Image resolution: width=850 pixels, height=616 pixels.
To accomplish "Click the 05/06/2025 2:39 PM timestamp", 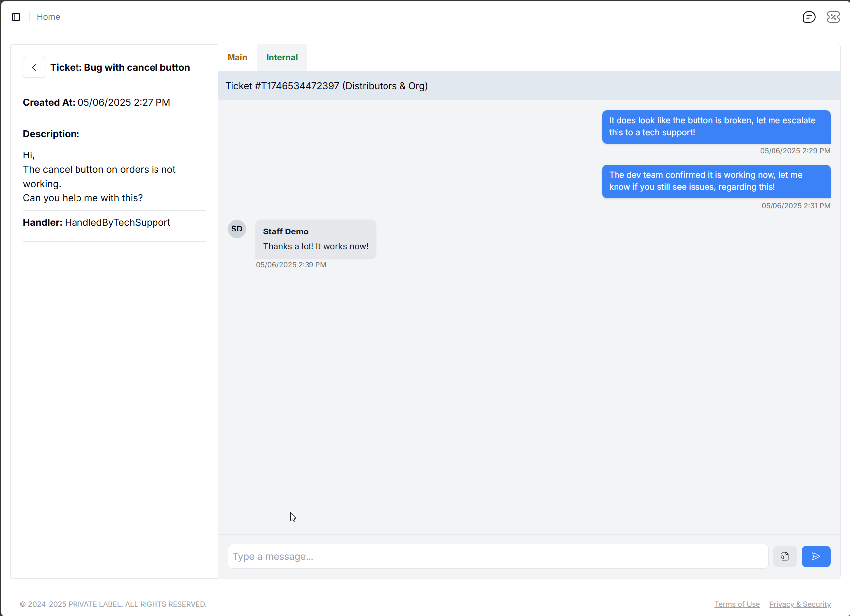I will click(291, 265).
